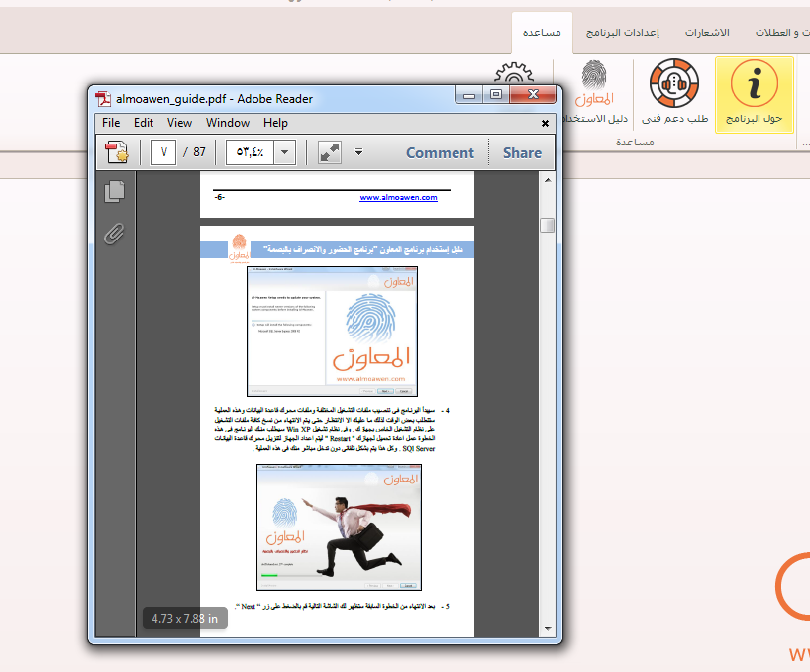Click the read mode expand-arrows icon

click(x=329, y=152)
